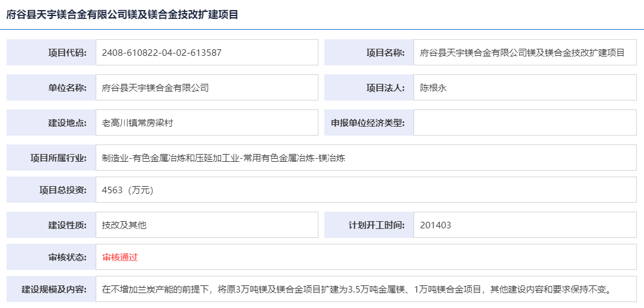This screenshot has width=644, height=308.
Task: Click the 项目名称 label
Action: (x=385, y=53)
